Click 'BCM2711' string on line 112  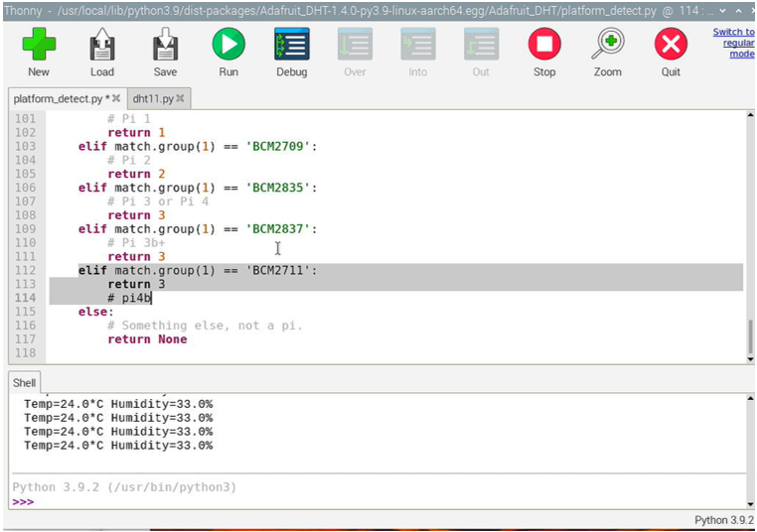pos(277,271)
